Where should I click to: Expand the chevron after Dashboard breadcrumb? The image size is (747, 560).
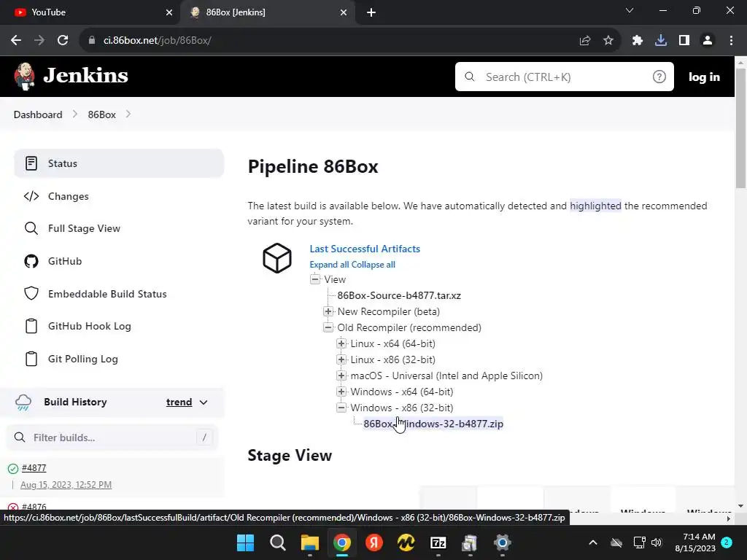(x=75, y=114)
